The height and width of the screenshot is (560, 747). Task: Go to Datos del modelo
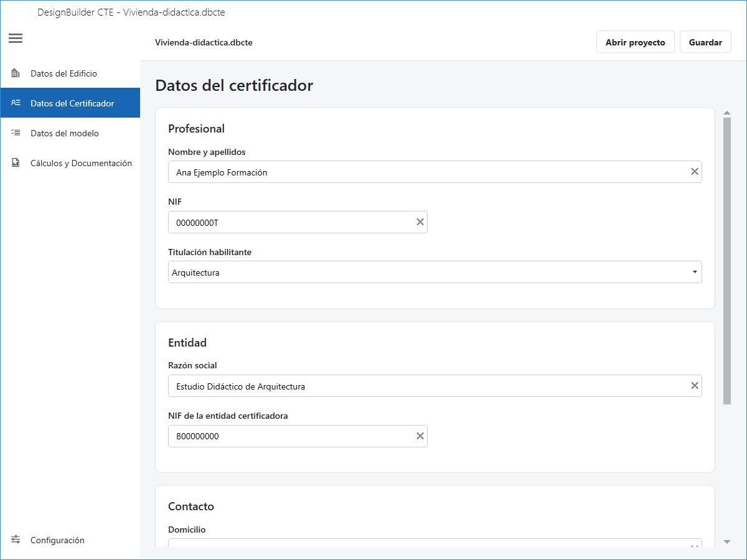pyautogui.click(x=70, y=133)
